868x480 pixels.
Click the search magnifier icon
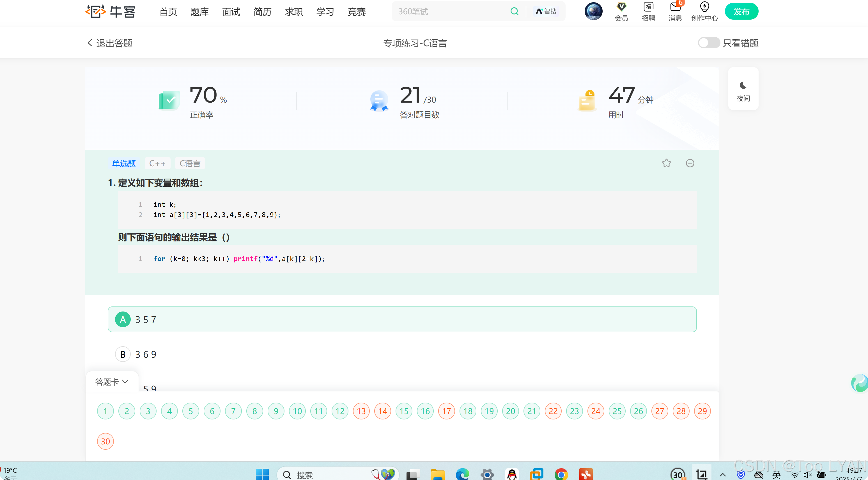pos(514,11)
